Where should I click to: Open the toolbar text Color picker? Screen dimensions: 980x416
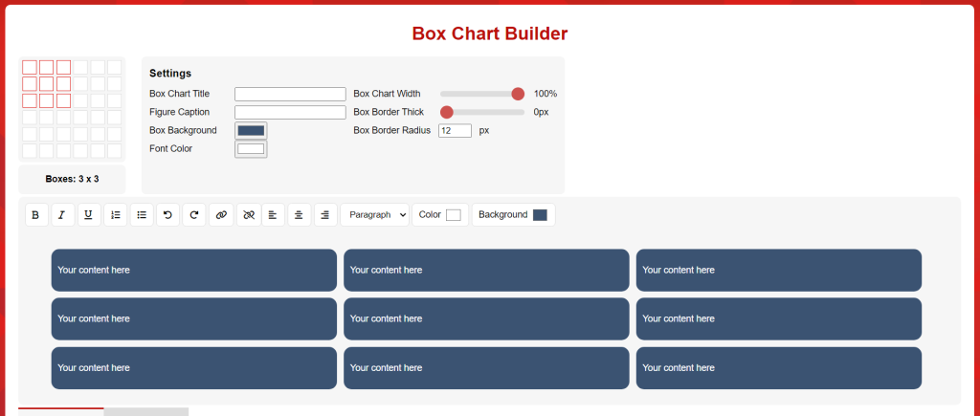[453, 215]
